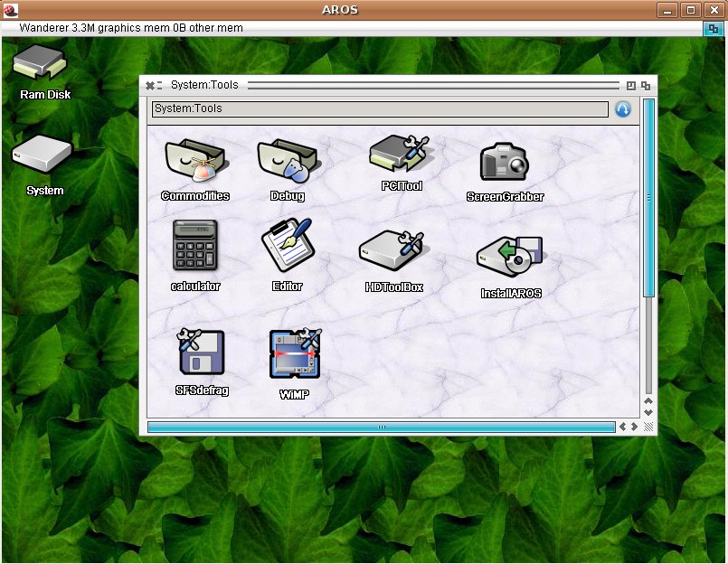728x564 pixels.
Task: Select the calculator icon
Action: click(x=194, y=246)
